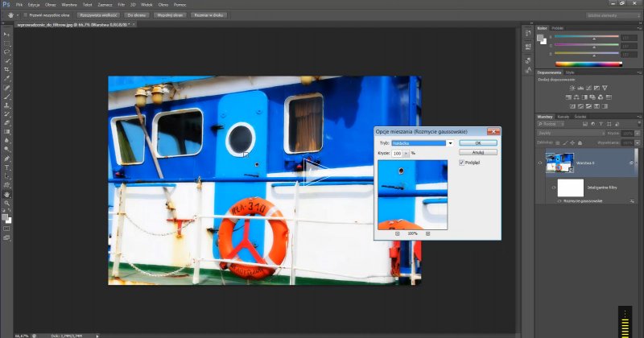Click OK in blending options dialog

[x=478, y=142]
